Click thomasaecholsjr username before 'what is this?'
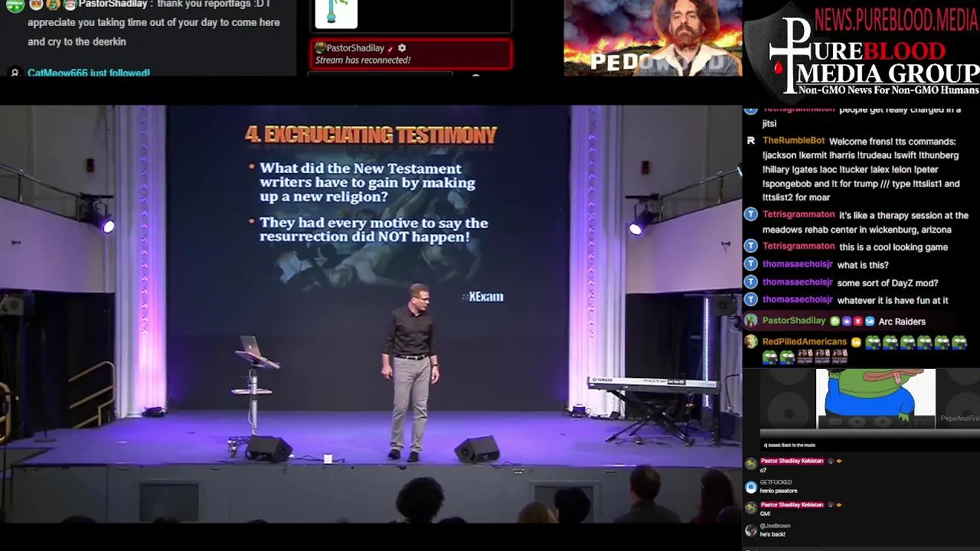Image resolution: width=980 pixels, height=551 pixels. [797, 264]
